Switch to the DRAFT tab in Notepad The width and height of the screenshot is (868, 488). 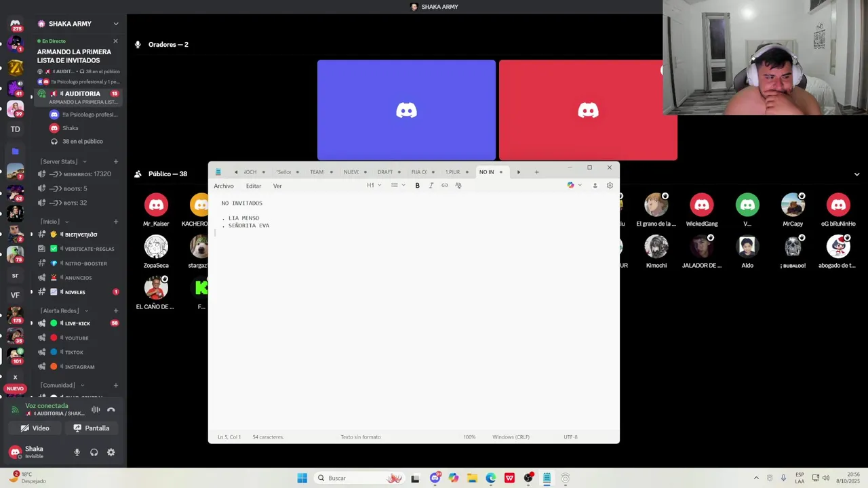tap(385, 172)
